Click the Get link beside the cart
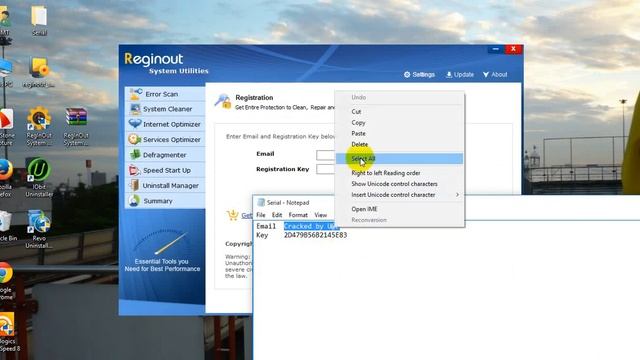 (247, 216)
